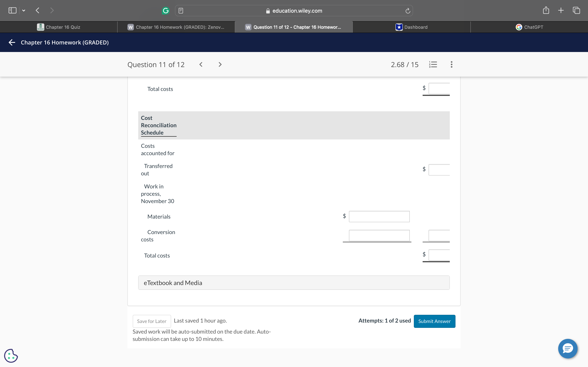Click the Materials cost input field
The height and width of the screenshot is (367, 588).
pyautogui.click(x=379, y=216)
